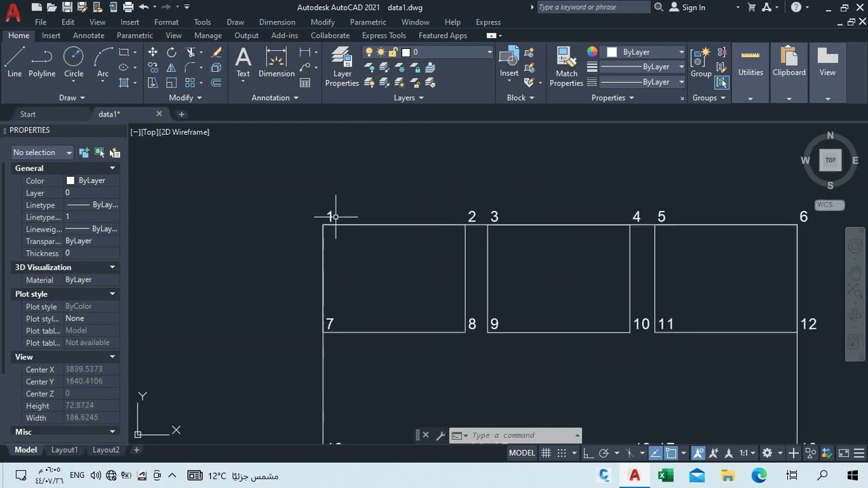The image size is (868, 488).
Task: Open Layer Properties manager
Action: click(x=342, y=67)
